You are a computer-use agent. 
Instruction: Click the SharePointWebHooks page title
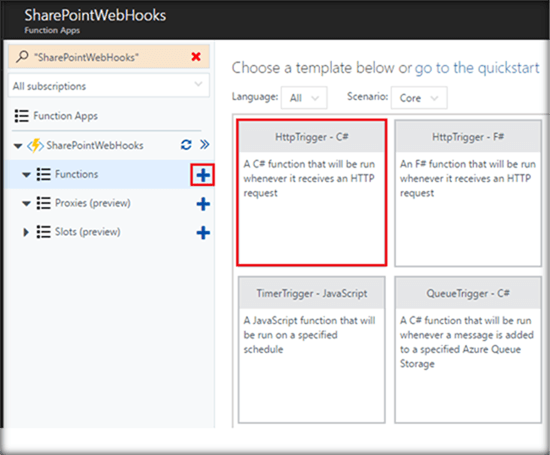[95, 15]
